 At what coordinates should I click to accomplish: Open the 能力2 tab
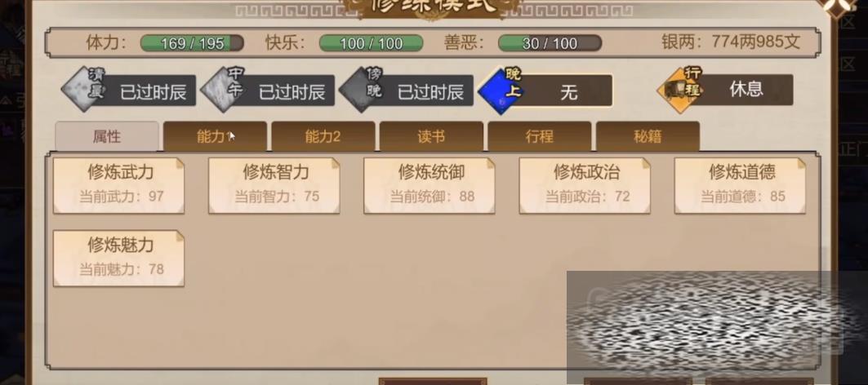click(x=323, y=136)
